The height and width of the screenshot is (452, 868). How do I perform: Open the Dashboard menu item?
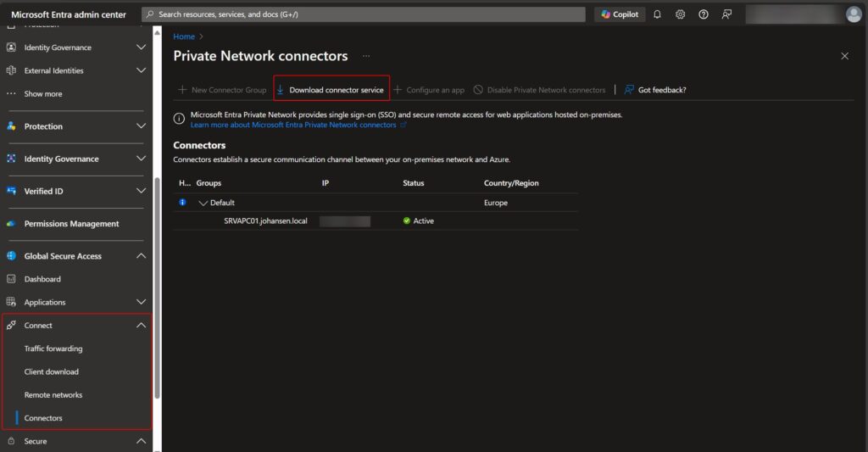pos(42,279)
